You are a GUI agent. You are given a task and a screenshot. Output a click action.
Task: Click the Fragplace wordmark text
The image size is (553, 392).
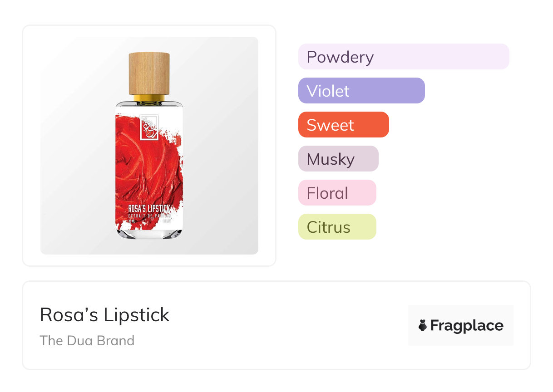pyautogui.click(x=466, y=325)
